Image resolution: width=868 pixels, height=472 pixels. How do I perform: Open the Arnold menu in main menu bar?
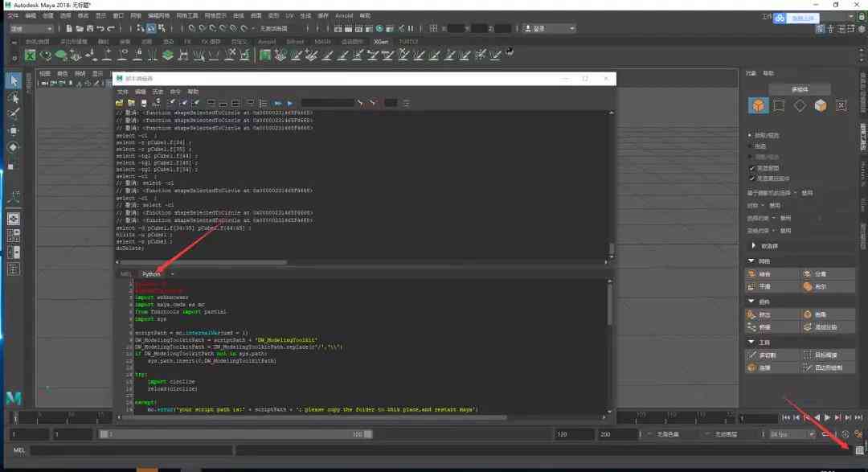pos(344,15)
